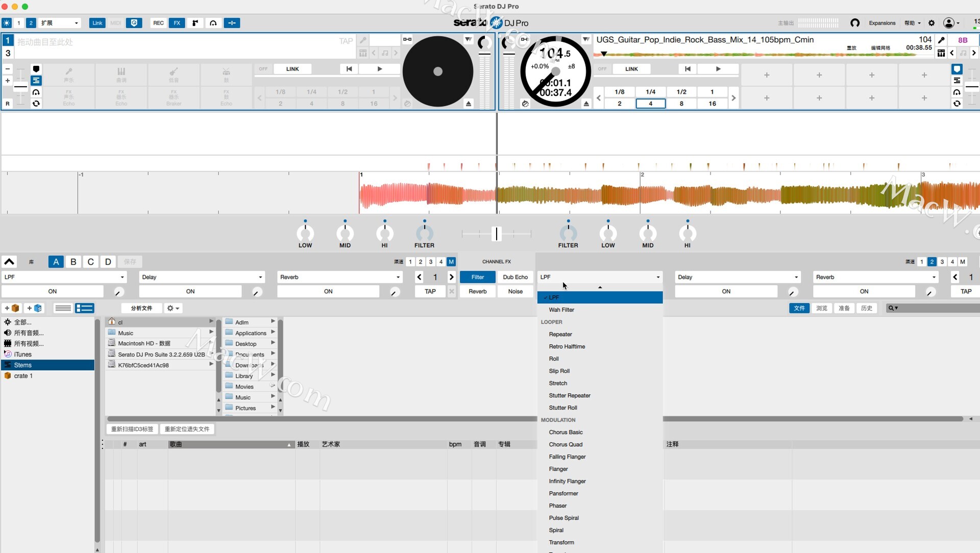Open right unit Reverb effect dropdown
The height and width of the screenshot is (553, 980).
(875, 277)
